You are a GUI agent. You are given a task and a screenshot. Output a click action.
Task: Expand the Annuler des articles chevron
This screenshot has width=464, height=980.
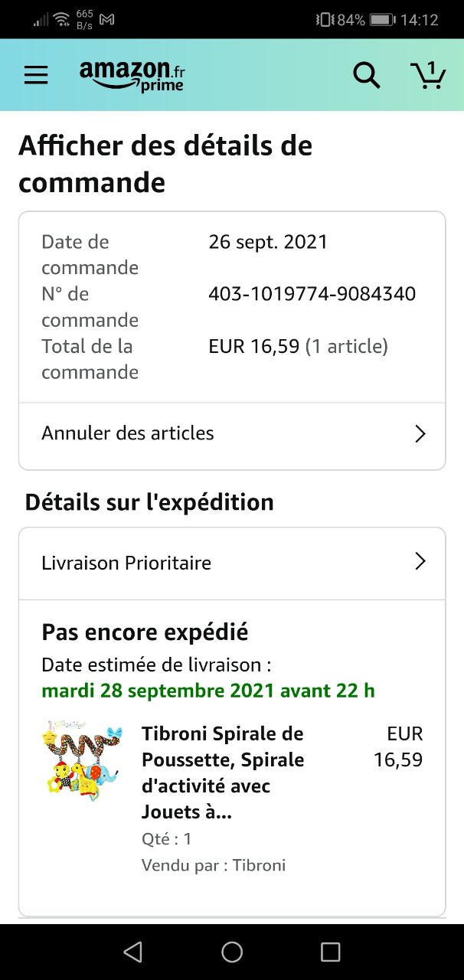pos(420,434)
